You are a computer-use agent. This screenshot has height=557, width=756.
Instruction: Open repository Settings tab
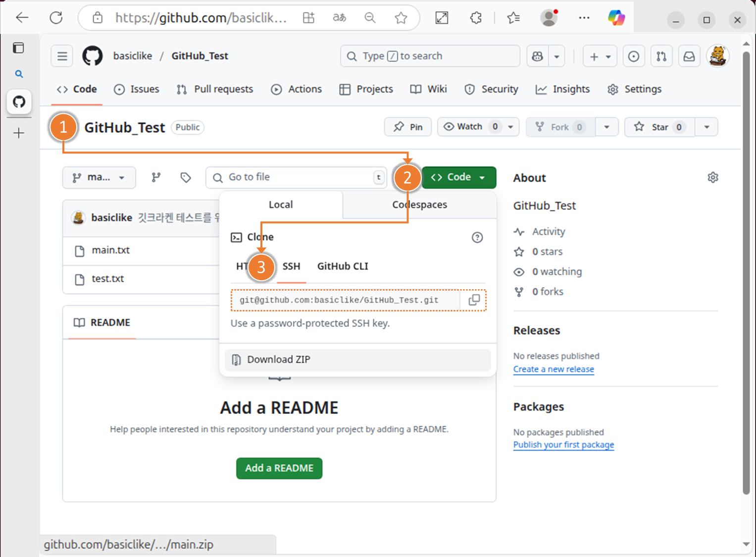tap(634, 89)
